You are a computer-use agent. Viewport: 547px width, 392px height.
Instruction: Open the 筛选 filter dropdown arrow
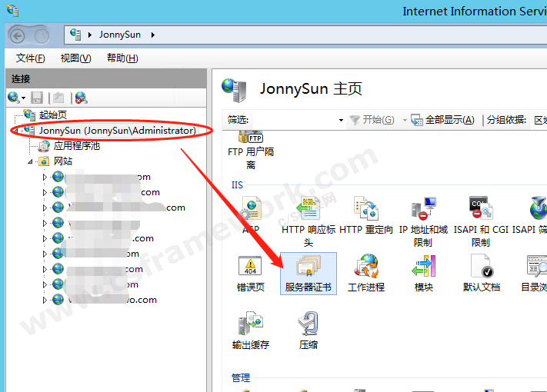click(341, 121)
